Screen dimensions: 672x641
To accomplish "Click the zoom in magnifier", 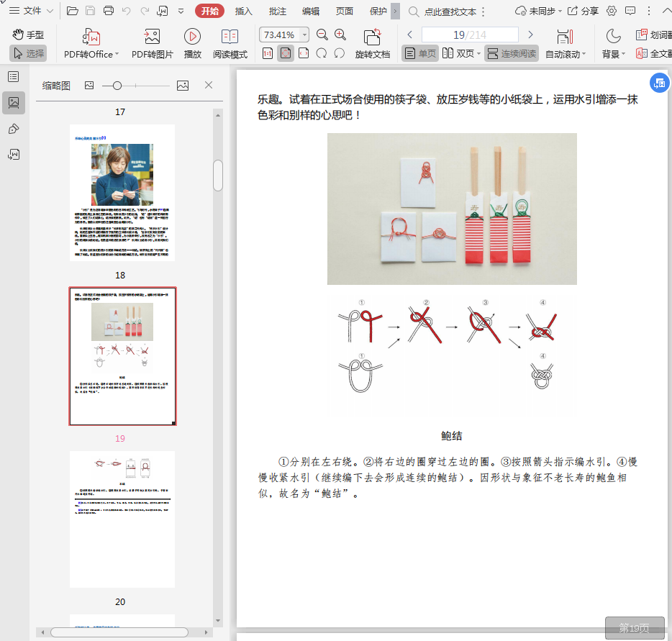I will [x=340, y=35].
